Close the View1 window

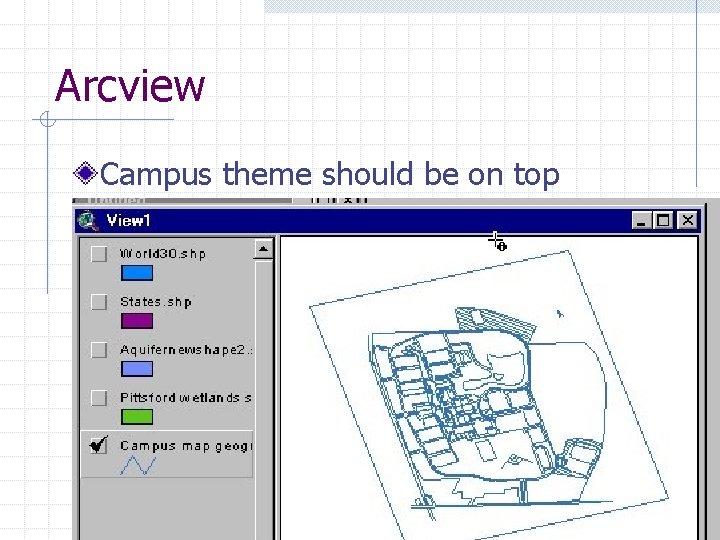click(687, 221)
